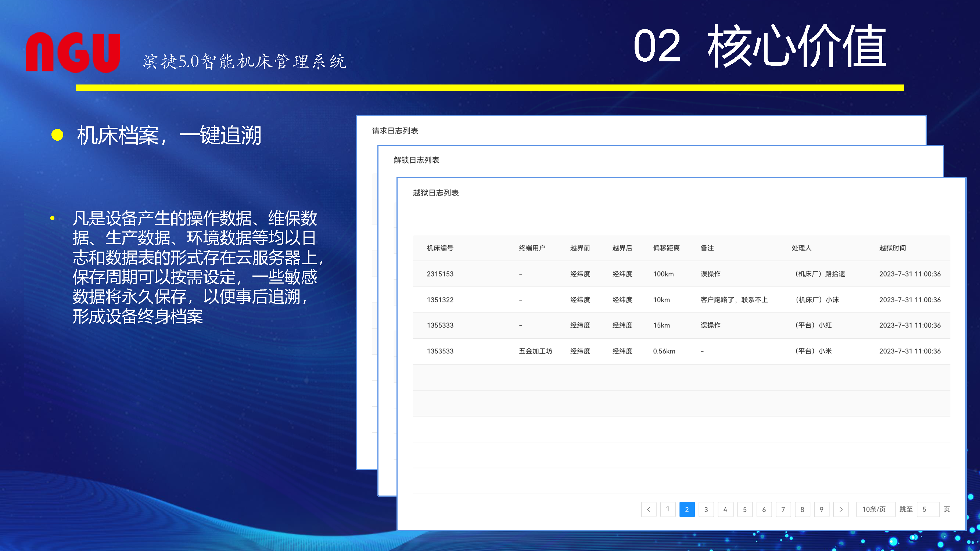The height and width of the screenshot is (551, 980).
Task: Open page 3 in pagination
Action: point(706,509)
